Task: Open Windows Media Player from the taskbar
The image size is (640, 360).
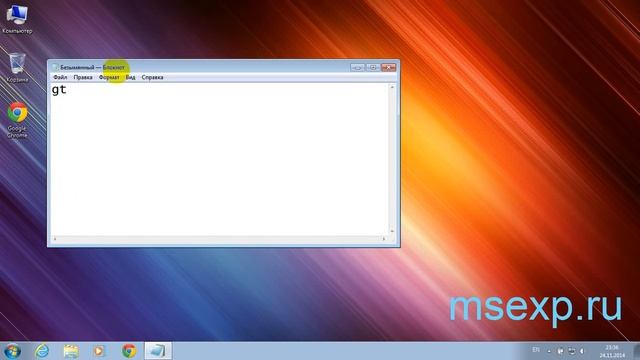Action: pos(99,351)
